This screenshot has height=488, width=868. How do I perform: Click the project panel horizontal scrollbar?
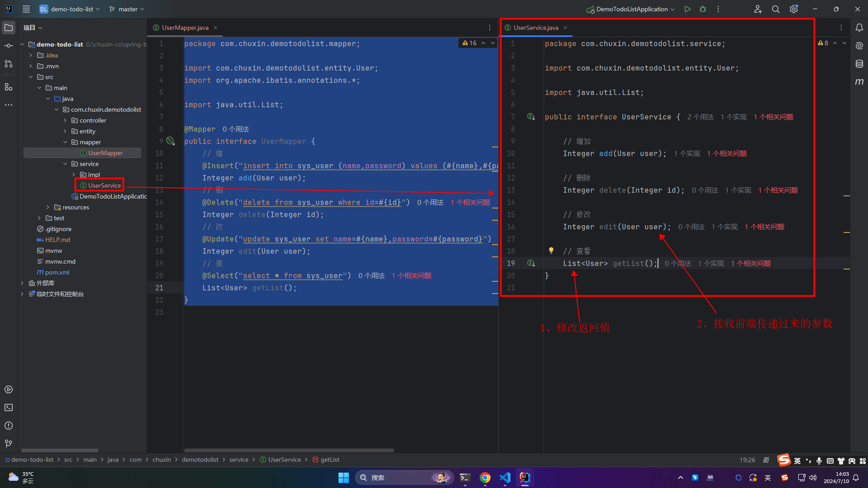(x=60, y=450)
